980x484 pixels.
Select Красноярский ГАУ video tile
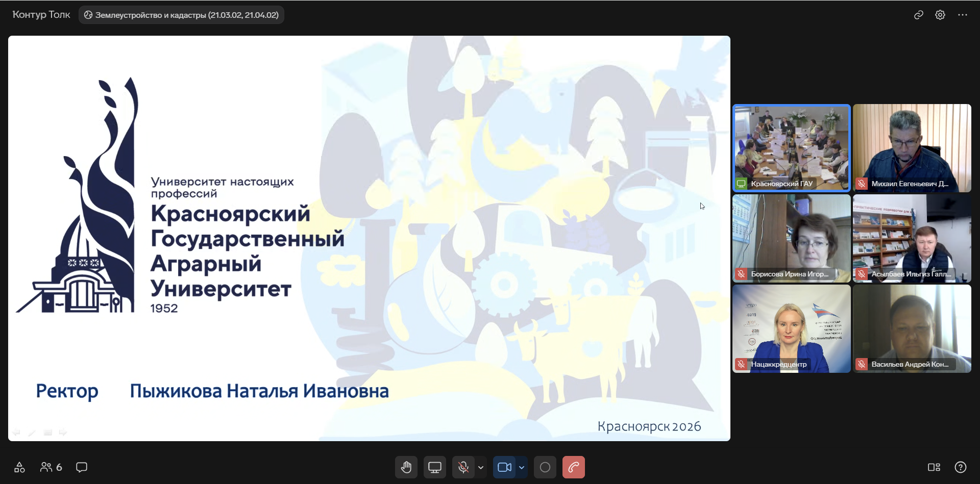pos(792,148)
